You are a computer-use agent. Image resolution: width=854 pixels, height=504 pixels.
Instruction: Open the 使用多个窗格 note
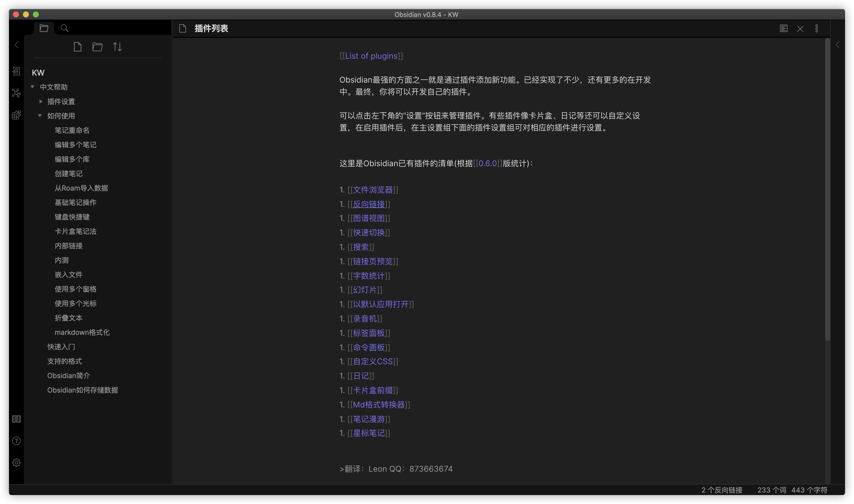point(75,289)
